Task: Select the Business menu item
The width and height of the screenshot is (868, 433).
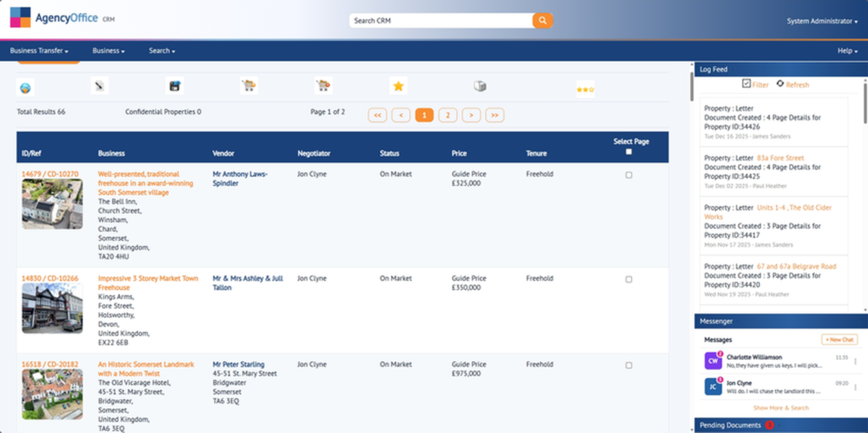Action: click(x=108, y=51)
